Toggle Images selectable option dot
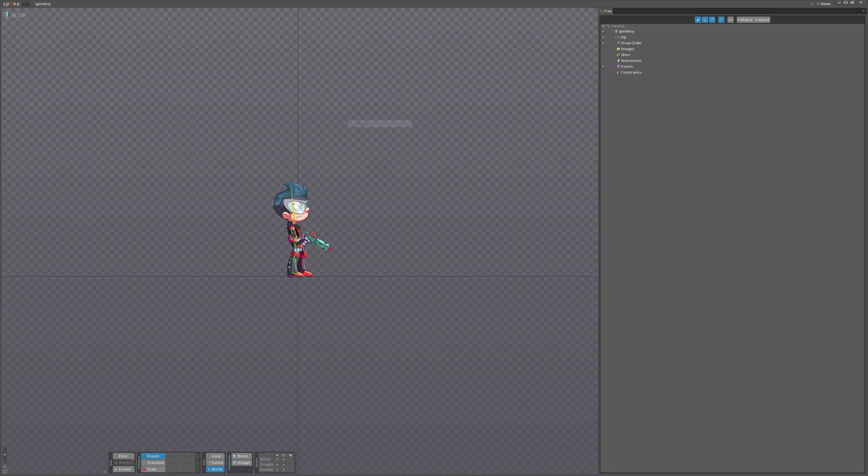The height and width of the screenshot is (476, 868). tap(277, 464)
